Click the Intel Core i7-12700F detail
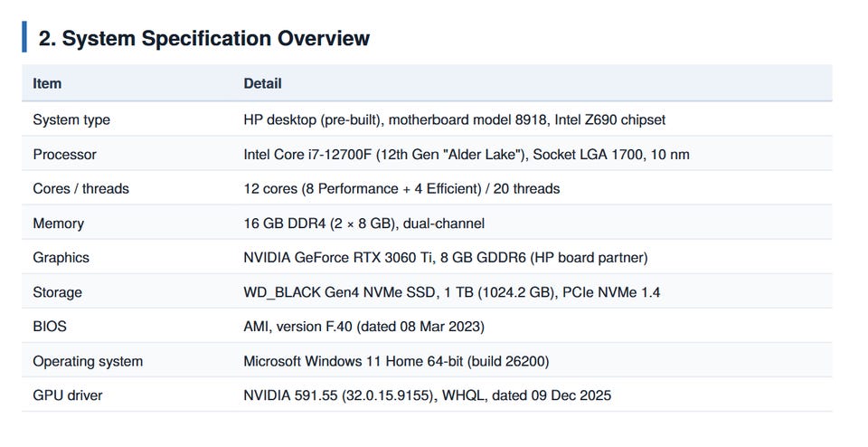 click(467, 154)
